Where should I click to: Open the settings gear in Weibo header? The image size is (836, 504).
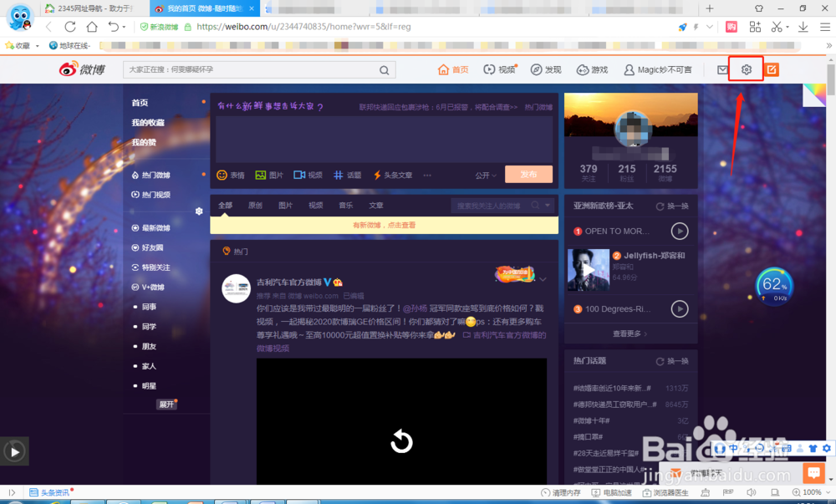(x=746, y=69)
